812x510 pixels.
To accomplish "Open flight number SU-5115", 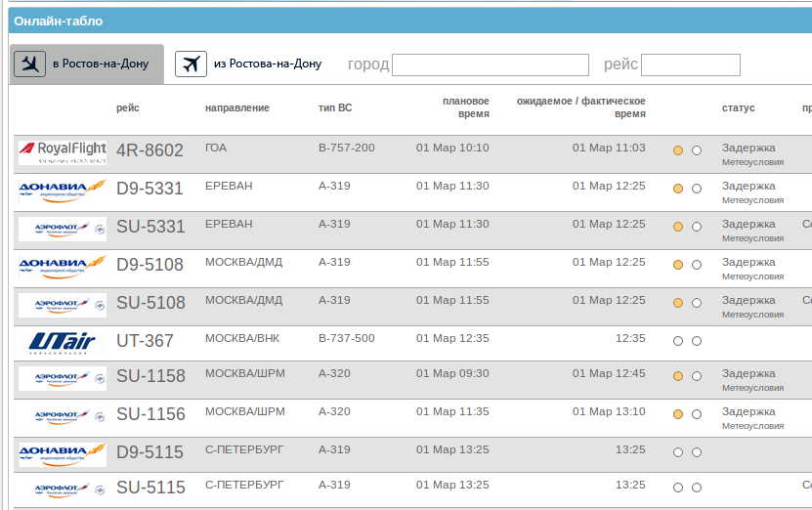I will pyautogui.click(x=150, y=488).
